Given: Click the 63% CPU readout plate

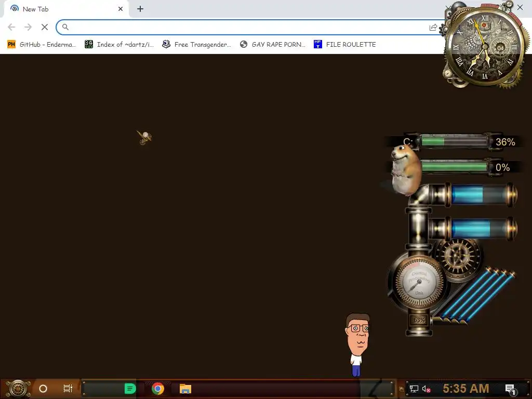Looking at the screenshot, I should pos(419,320).
